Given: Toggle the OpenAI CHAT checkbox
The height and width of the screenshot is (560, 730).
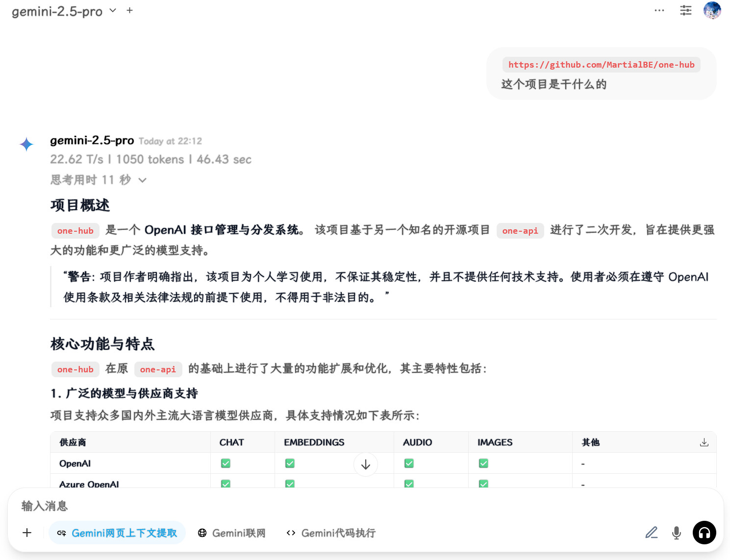Looking at the screenshot, I should (226, 463).
